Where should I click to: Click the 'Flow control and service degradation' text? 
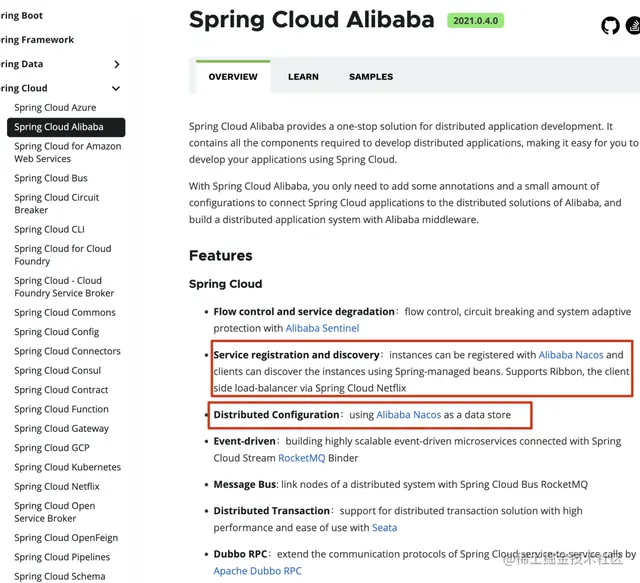point(304,312)
